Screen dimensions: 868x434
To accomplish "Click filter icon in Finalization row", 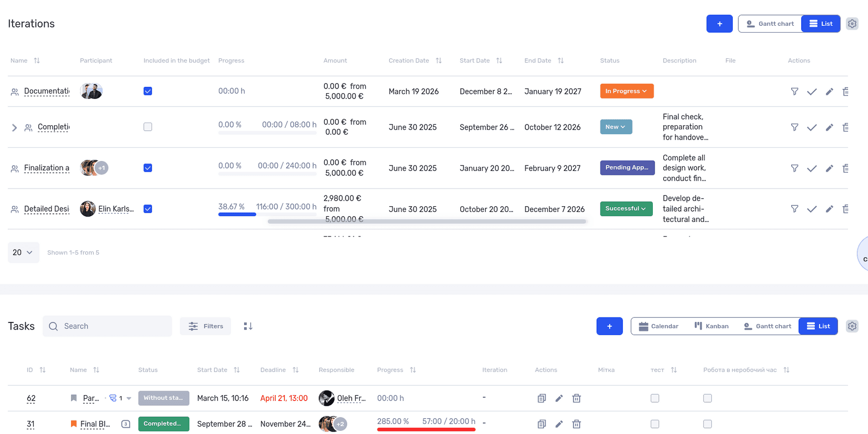I will coord(794,168).
